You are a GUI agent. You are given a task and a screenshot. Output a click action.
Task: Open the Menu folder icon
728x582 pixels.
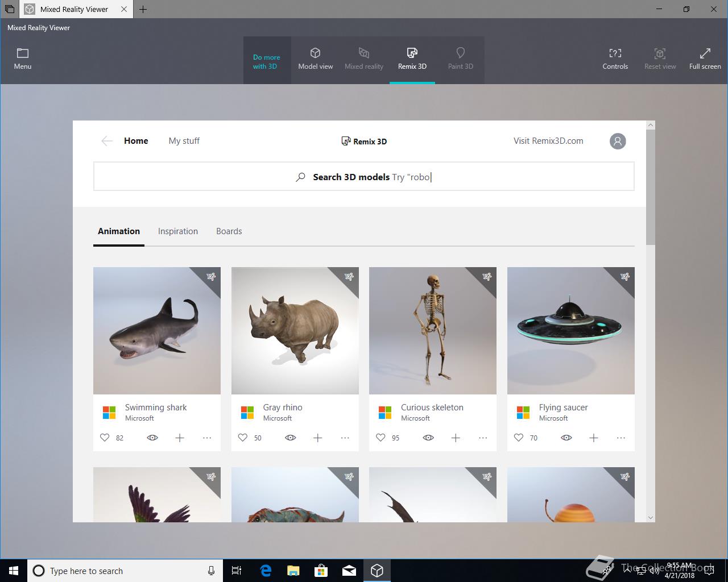pyautogui.click(x=23, y=53)
